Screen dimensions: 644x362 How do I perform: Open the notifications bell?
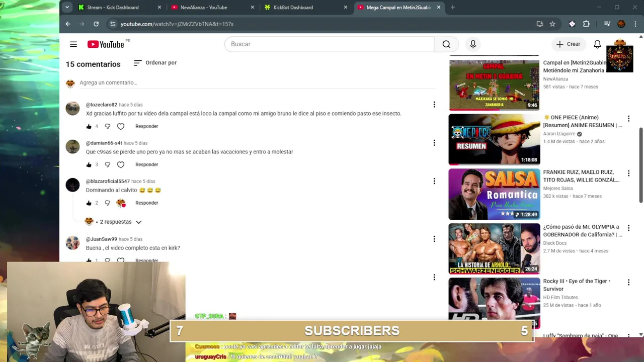[597, 44]
